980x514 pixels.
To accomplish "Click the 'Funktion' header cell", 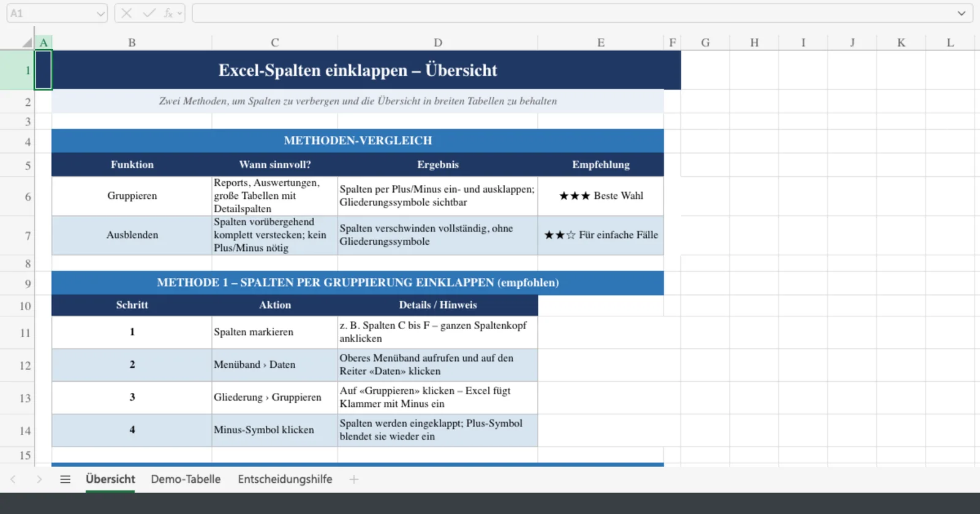I will click(132, 165).
